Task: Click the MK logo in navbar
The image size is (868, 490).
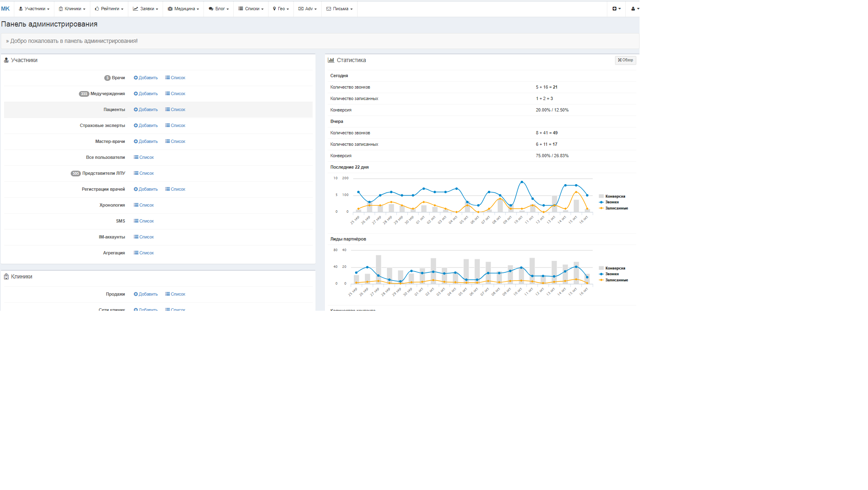Action: [x=5, y=9]
